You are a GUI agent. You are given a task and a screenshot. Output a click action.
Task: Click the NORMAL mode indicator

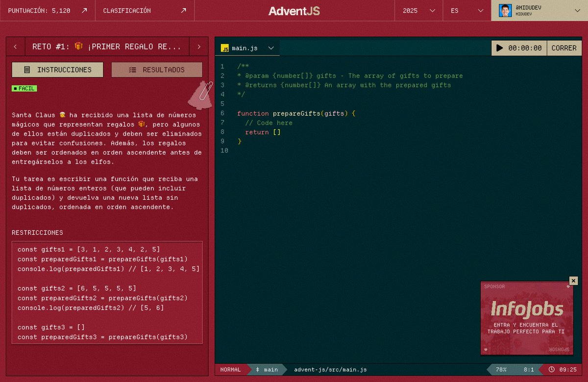click(x=231, y=369)
